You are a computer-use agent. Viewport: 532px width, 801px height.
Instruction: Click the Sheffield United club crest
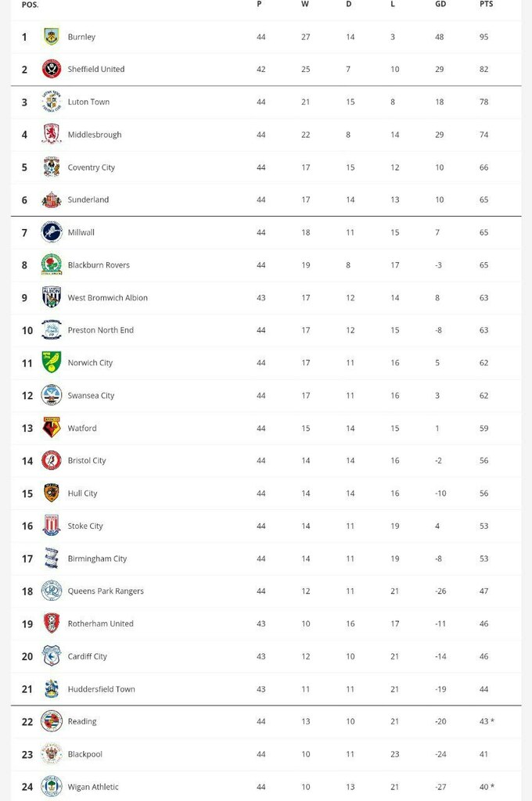pyautogui.click(x=52, y=69)
